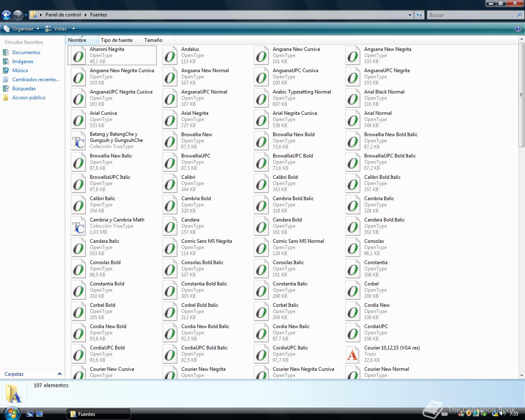
Task: Click the search magnifier icon
Action: coord(520,15)
